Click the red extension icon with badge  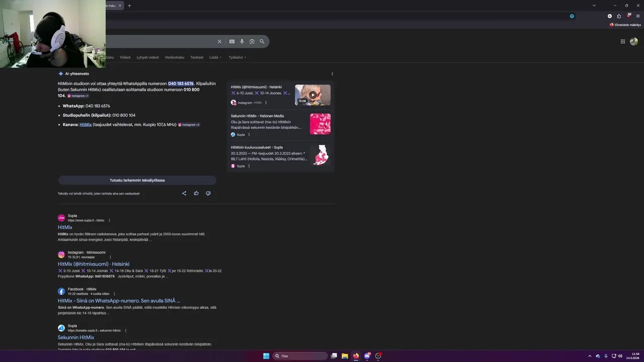[629, 16]
